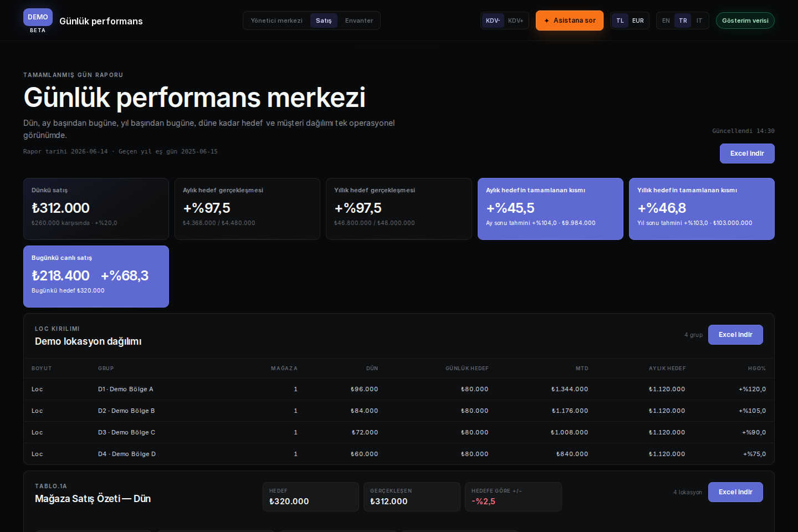The width and height of the screenshot is (798, 532).
Task: Open the Yönetici merkezi tab
Action: tap(277, 21)
